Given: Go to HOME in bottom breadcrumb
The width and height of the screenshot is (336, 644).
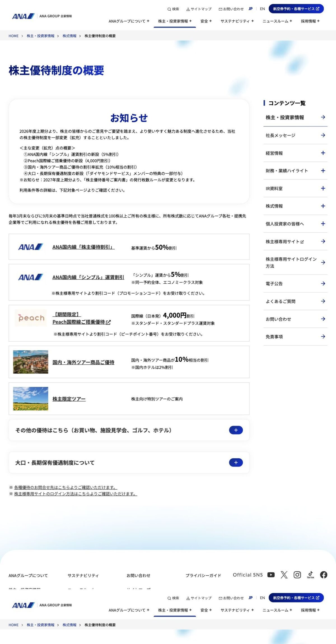Looking at the screenshot, I should tap(13, 625).
